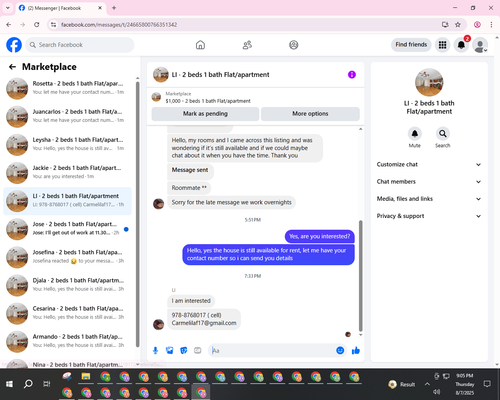The width and height of the screenshot is (500, 400).
Task: Open conversation info purple icon
Action: [x=352, y=75]
